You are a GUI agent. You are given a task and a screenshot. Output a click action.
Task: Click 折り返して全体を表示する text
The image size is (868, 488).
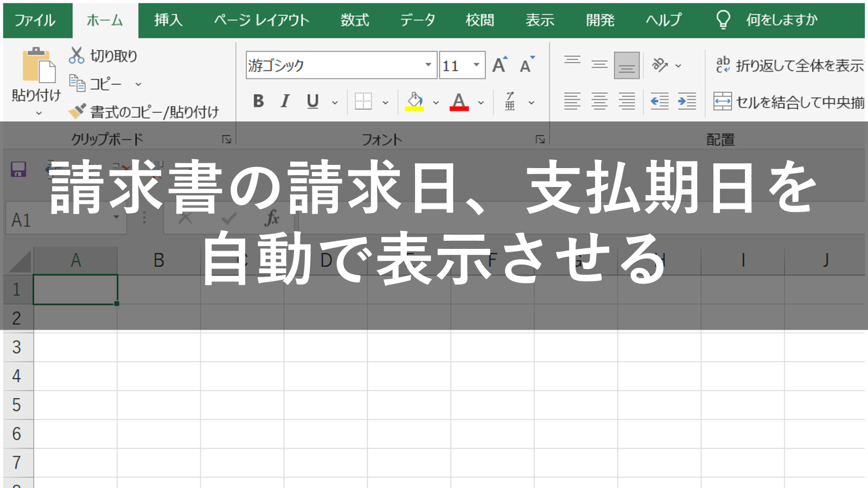click(800, 65)
